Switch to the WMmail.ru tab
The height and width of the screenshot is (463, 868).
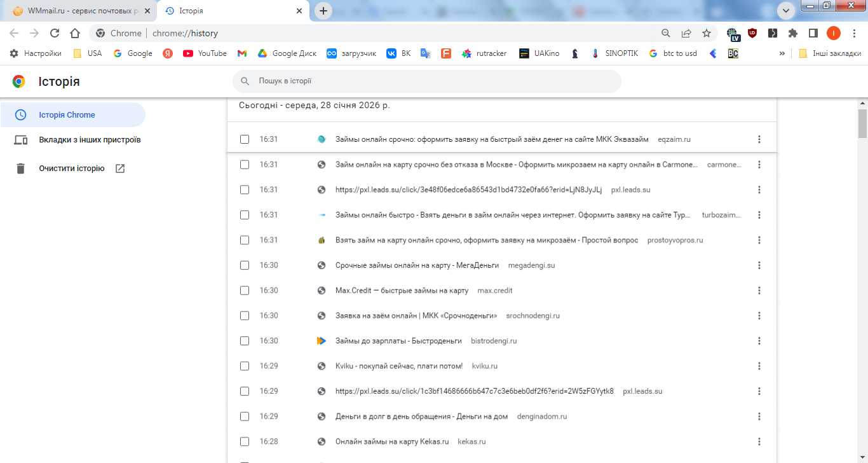click(80, 11)
